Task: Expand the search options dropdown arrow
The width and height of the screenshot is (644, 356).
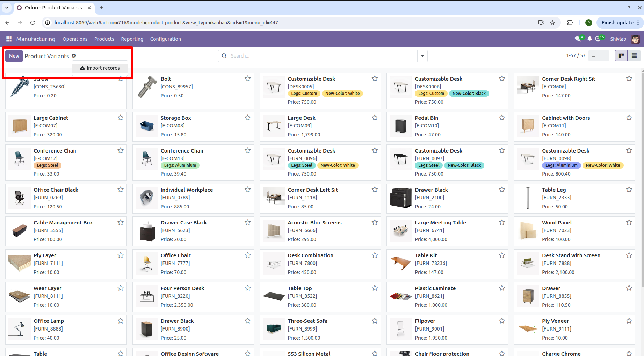Action: click(x=422, y=56)
